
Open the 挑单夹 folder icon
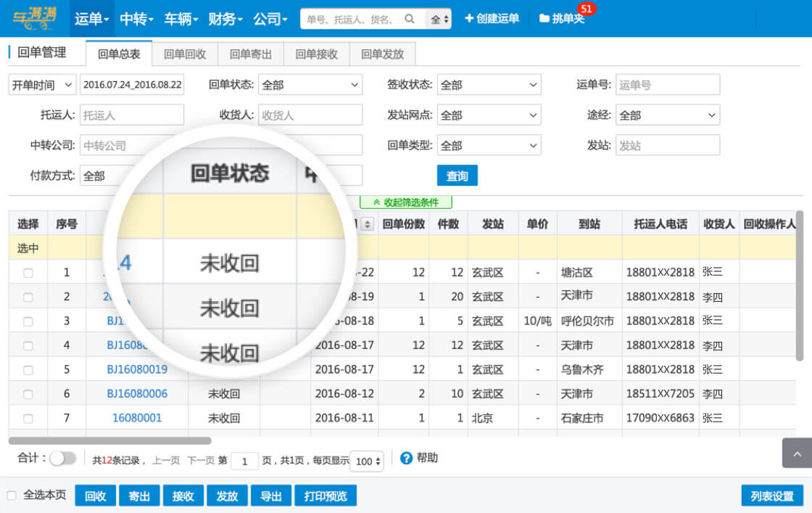[x=544, y=19]
